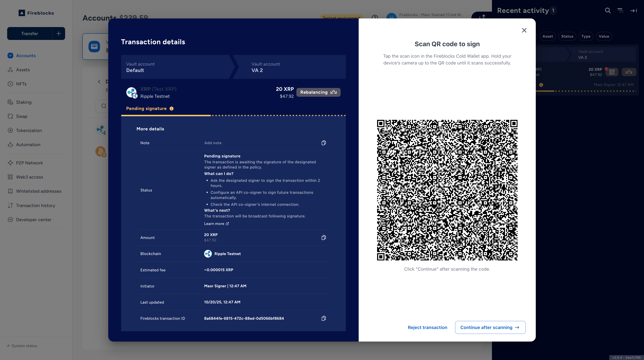The image size is (644, 360).
Task: Click the vault account card icon
Action: pos(94,47)
